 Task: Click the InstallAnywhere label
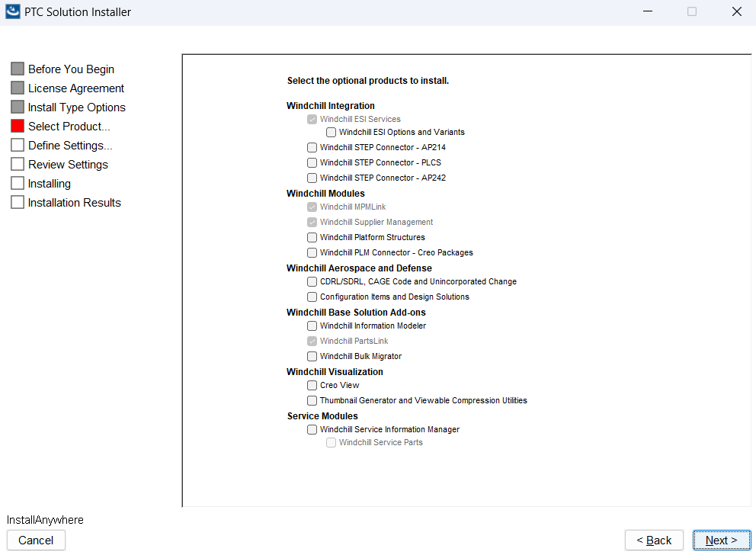pos(45,520)
